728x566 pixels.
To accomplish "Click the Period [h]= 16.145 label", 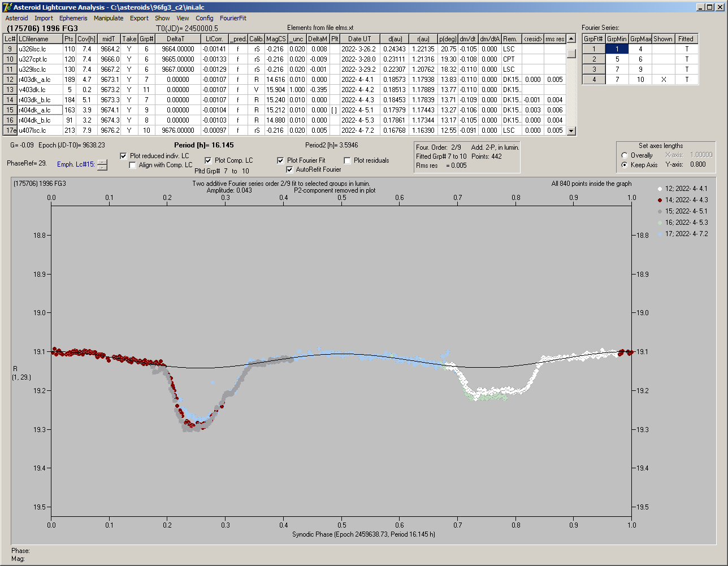I will pos(203,145).
